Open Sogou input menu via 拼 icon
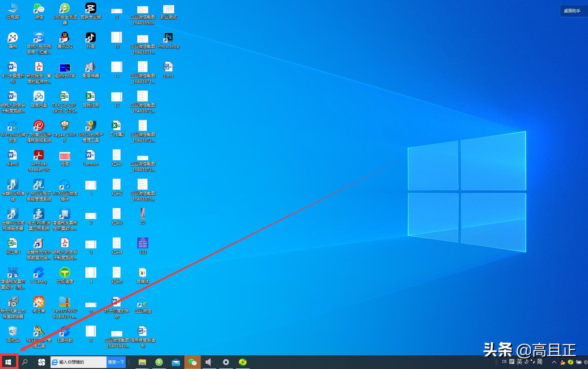Viewport: 588px width, 369px height. point(512,362)
